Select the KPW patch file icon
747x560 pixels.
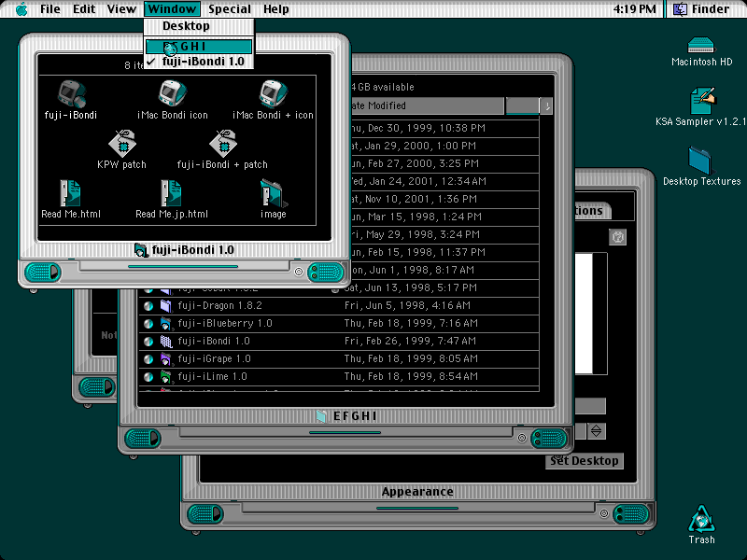(122, 144)
